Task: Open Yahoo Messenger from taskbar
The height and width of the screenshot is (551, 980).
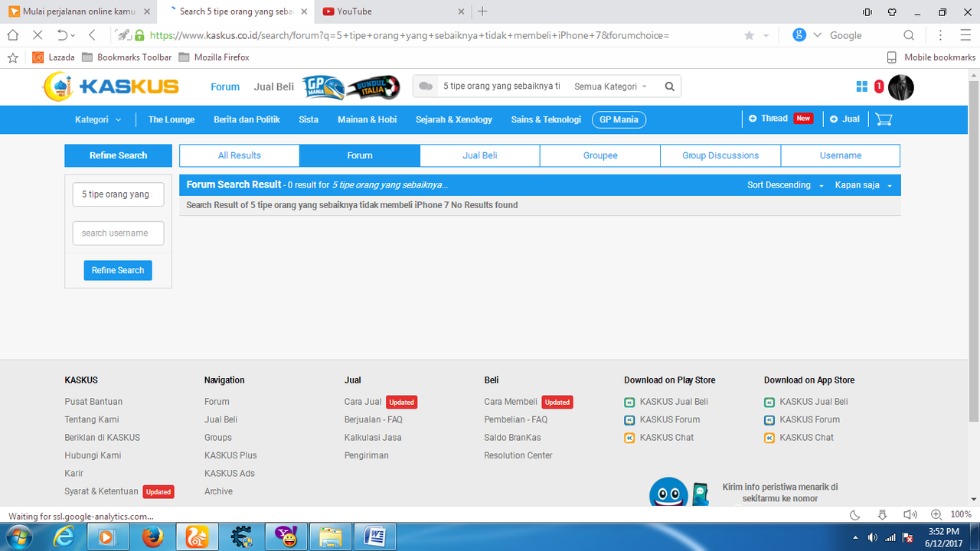Action: (286, 537)
